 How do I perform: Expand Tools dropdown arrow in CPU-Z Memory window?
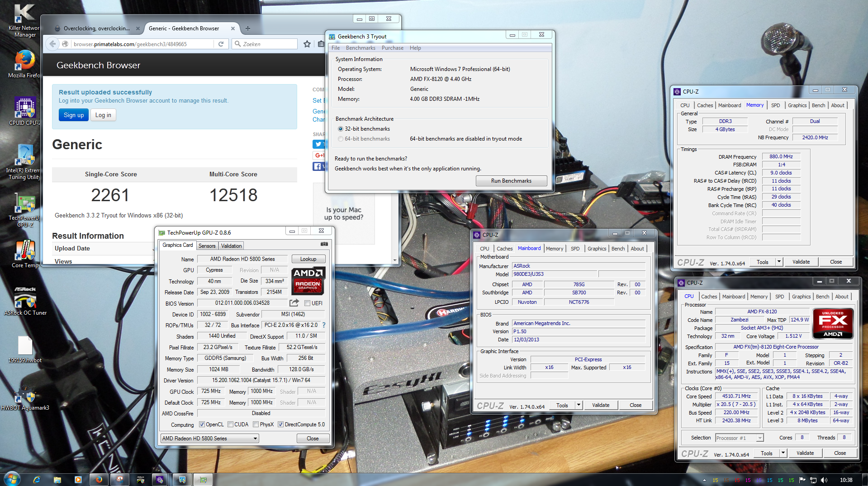tap(779, 262)
